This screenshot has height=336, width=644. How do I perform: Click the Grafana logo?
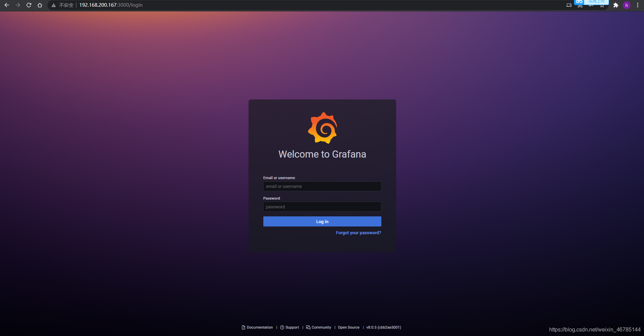[x=323, y=128]
